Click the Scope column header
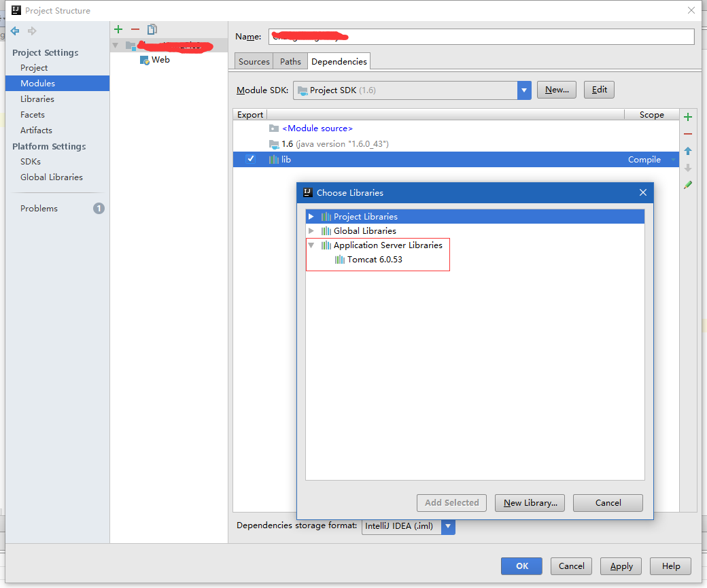 [x=651, y=115]
